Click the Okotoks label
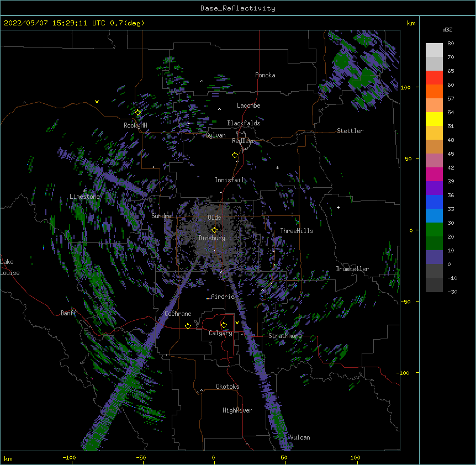 coord(228,387)
